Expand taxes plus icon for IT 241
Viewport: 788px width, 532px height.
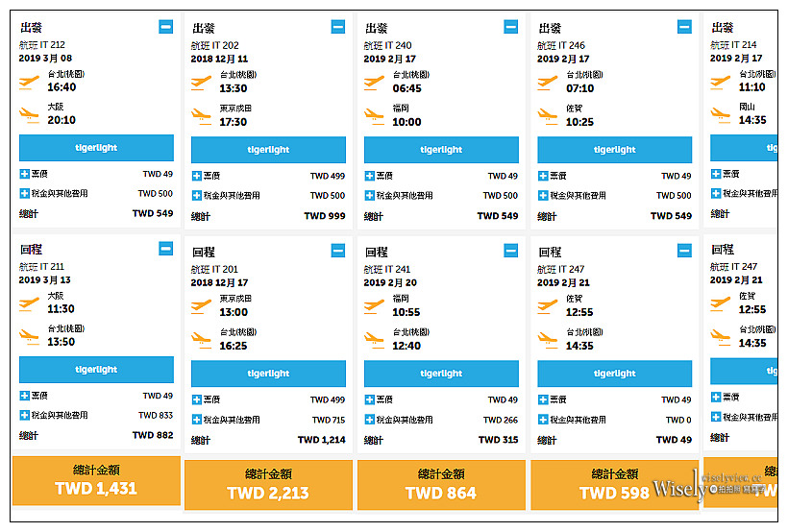[x=369, y=420]
